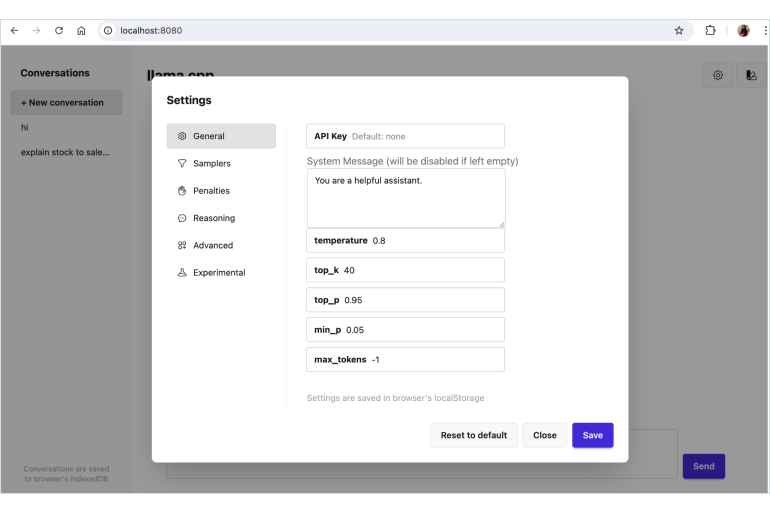Click the System Message label text
Screen dimensions: 770x515
(412, 161)
